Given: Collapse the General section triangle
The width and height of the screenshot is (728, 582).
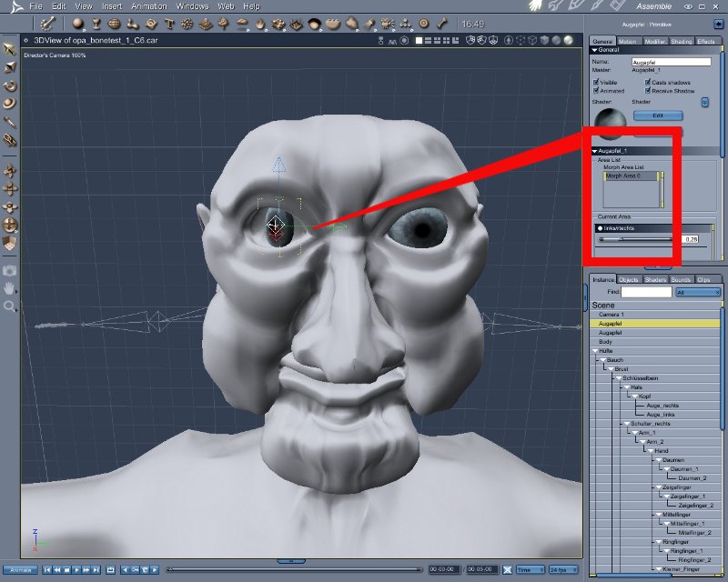Looking at the screenshot, I should click(x=594, y=50).
